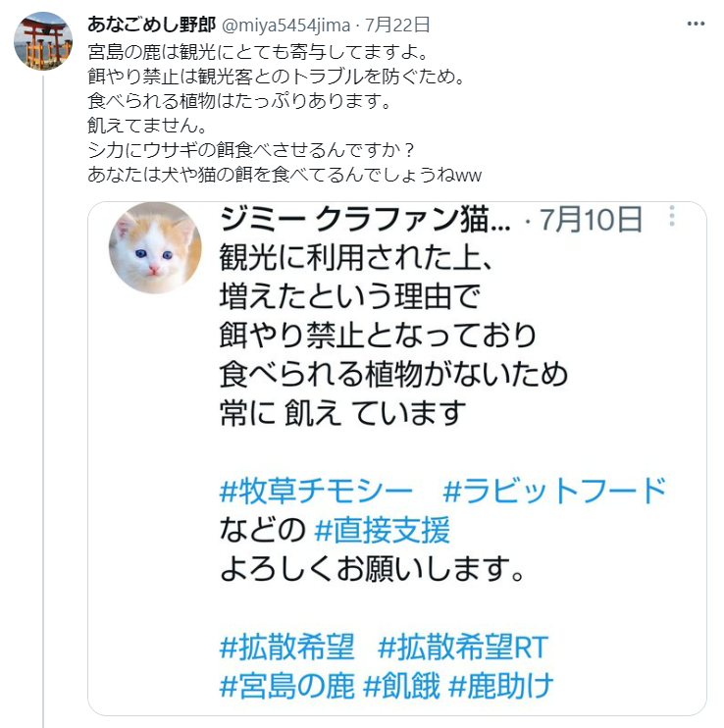Follow the #ラビットフード hashtag
Screen dimensions: 724x728
point(555,491)
